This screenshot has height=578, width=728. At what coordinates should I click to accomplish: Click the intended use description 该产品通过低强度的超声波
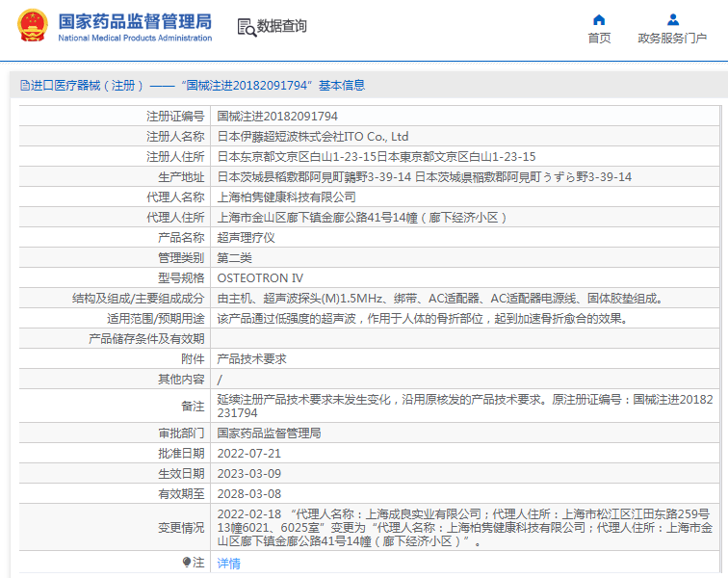click(422, 318)
